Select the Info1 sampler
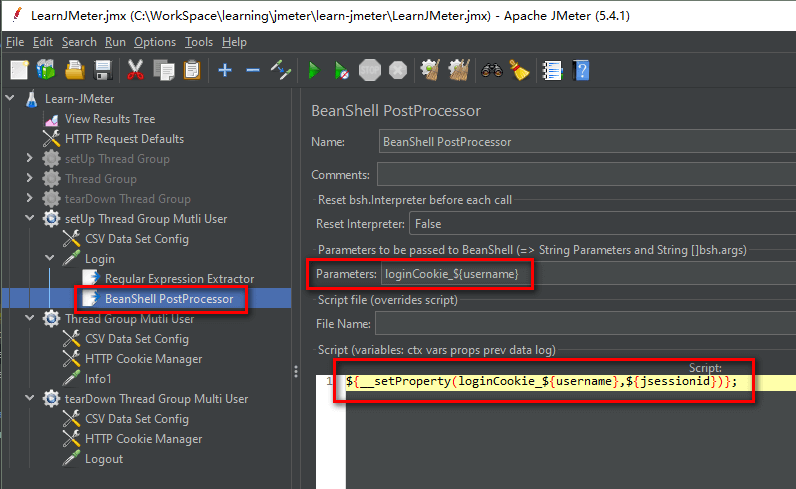Screen dimensions: 796x489 point(97,379)
